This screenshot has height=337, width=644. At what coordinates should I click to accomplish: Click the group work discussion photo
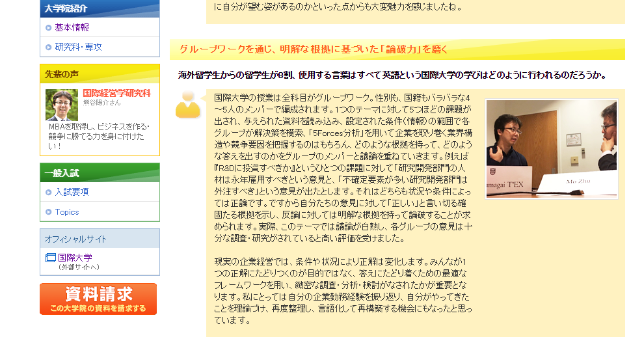(x=552, y=149)
